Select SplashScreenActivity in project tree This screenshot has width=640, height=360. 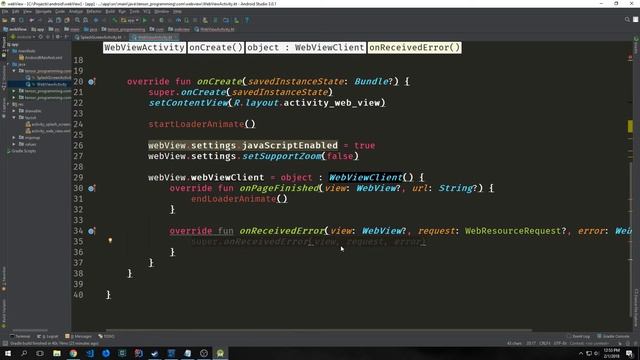point(48,78)
